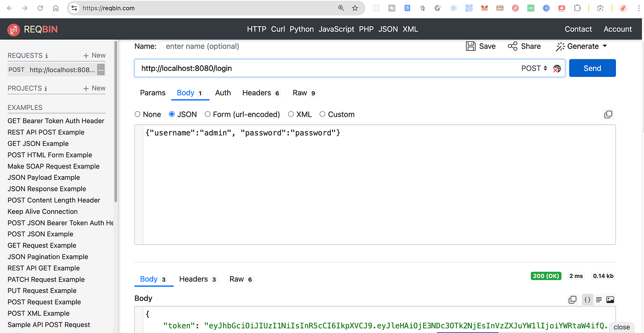Switch to the Headers tab of the request
The height and width of the screenshot is (333, 644).
click(x=256, y=92)
